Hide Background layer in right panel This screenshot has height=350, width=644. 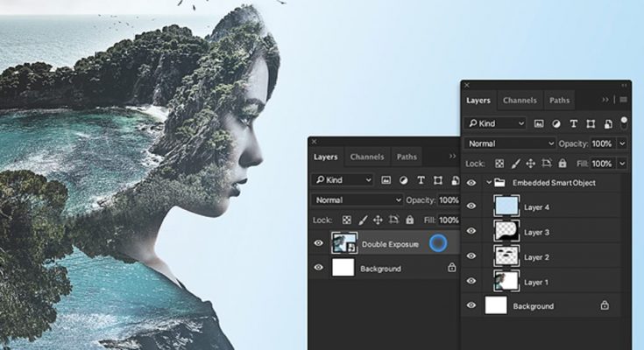coord(471,305)
